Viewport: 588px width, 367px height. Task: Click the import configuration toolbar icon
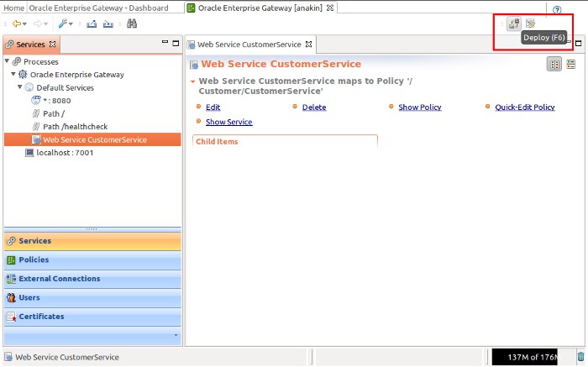(108, 24)
